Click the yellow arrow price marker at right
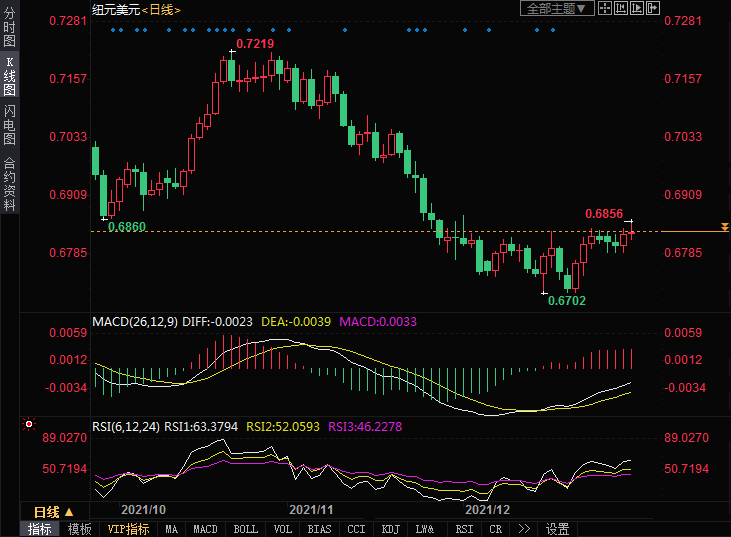The height and width of the screenshot is (537, 731). coord(724,229)
